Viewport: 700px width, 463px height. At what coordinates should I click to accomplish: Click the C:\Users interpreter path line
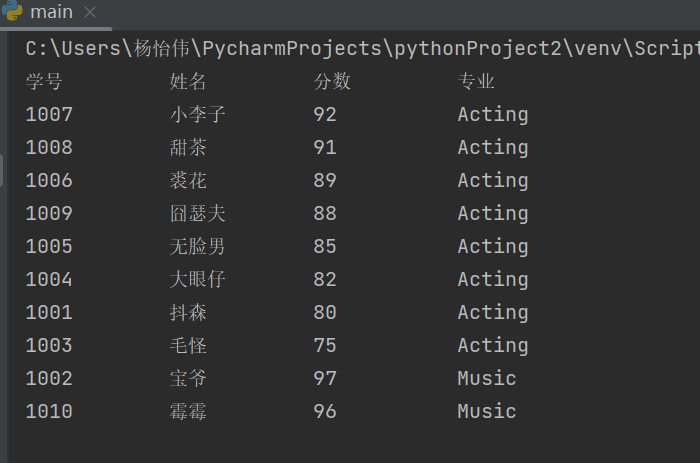[362, 49]
